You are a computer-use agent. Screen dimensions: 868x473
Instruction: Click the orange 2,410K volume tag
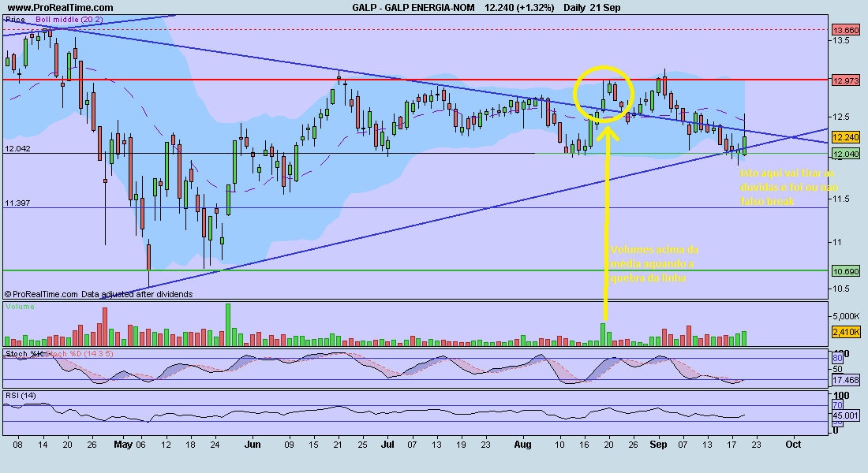point(847,332)
